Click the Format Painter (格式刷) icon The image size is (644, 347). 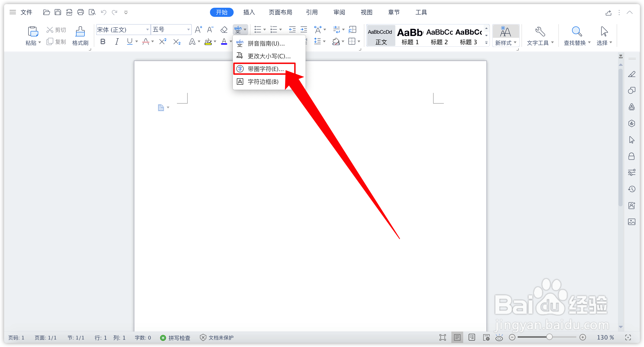80,32
